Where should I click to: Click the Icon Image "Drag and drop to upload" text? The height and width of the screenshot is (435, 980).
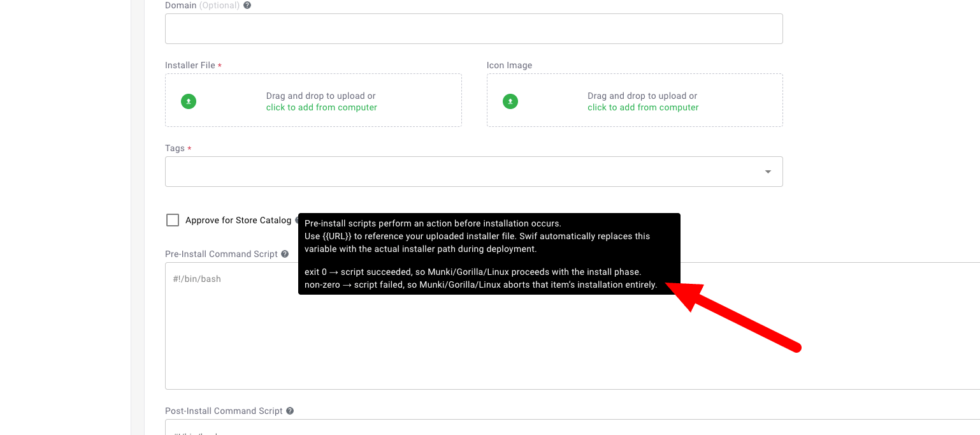point(642,96)
